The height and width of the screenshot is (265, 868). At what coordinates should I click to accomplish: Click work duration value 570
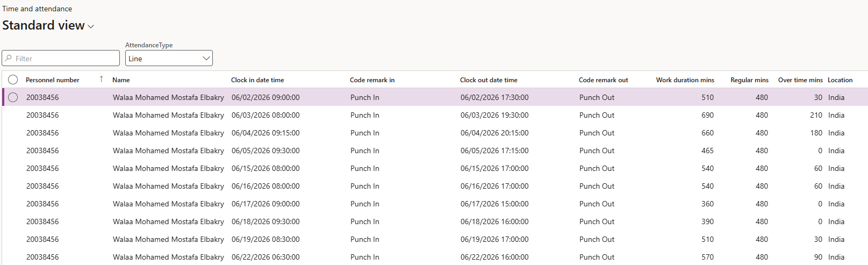[x=707, y=257]
